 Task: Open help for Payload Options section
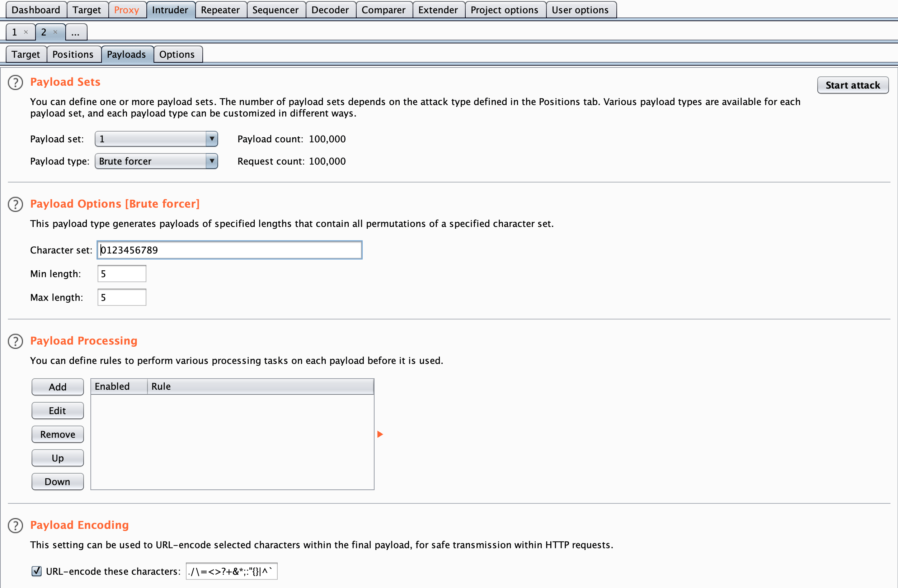15,204
